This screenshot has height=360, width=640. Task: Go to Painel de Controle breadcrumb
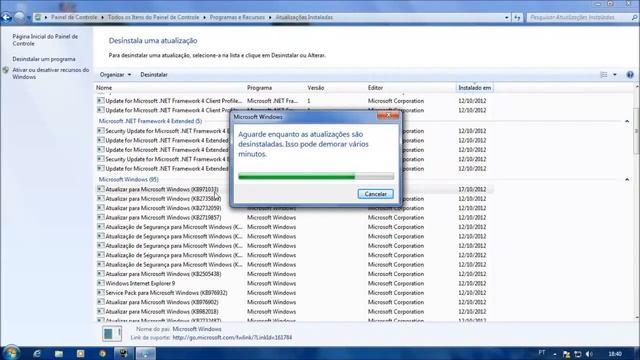click(74, 18)
